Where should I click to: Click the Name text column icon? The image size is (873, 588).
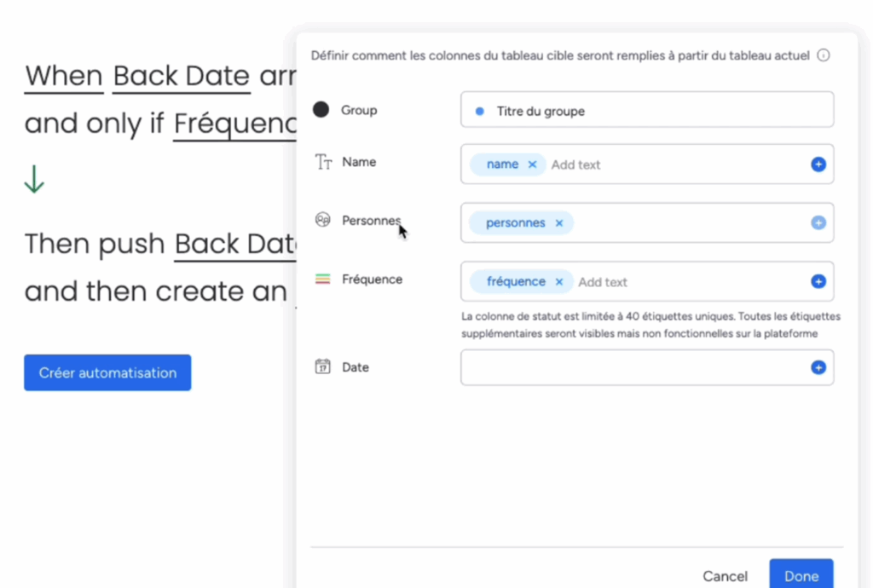point(323,162)
